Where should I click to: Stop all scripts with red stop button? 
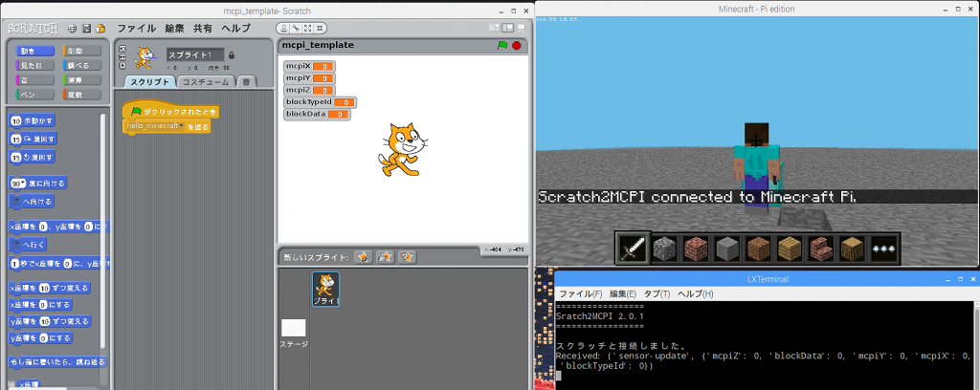[516, 46]
